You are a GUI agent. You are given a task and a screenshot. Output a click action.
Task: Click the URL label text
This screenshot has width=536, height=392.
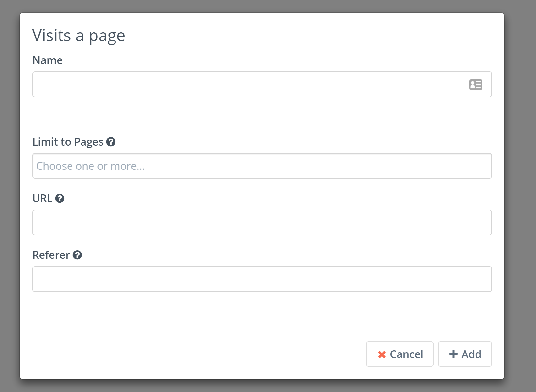tap(42, 198)
